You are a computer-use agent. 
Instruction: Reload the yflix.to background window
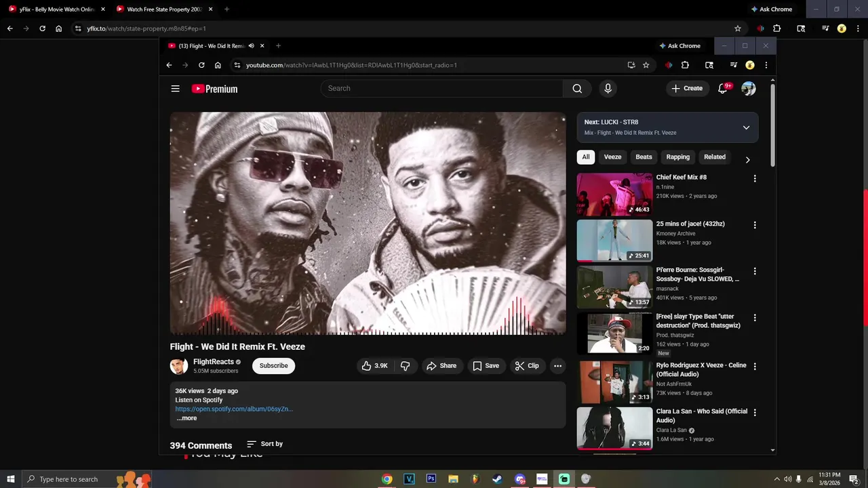tap(43, 28)
